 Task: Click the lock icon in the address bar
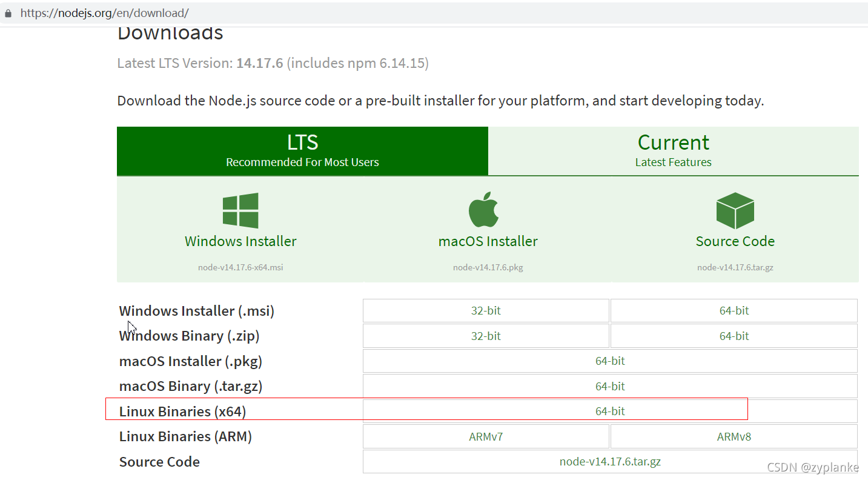pos(8,13)
